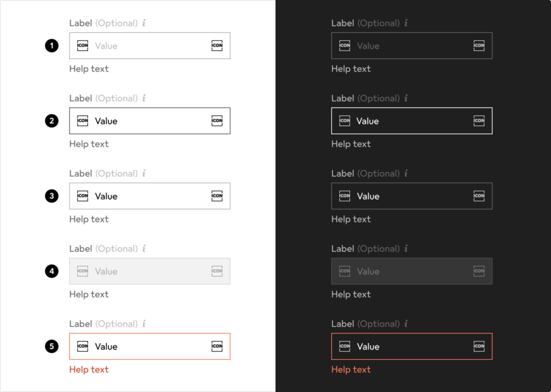The height and width of the screenshot is (392, 551).
Task: Click the right icon in dark disabled field
Action: (479, 271)
